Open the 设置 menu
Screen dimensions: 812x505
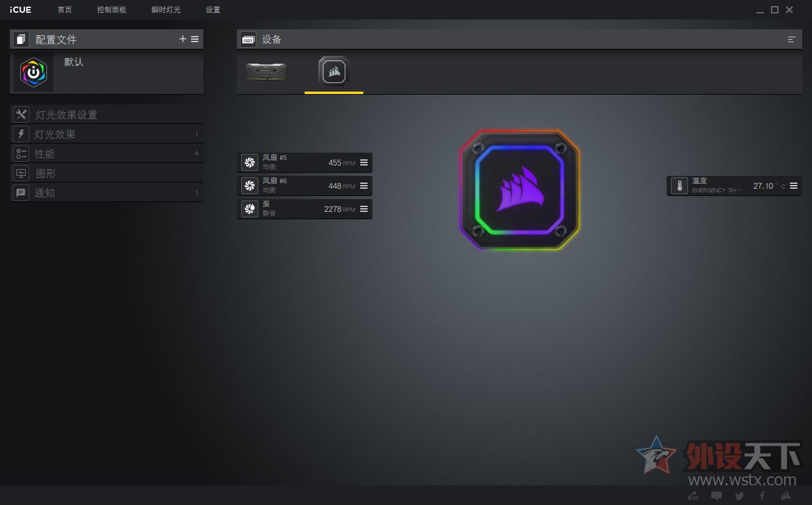pos(213,10)
